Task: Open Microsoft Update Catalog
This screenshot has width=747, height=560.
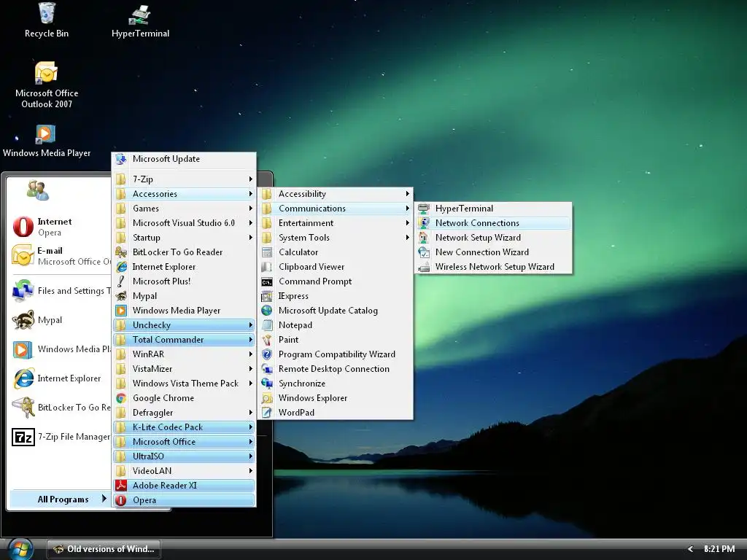Action: (336, 311)
